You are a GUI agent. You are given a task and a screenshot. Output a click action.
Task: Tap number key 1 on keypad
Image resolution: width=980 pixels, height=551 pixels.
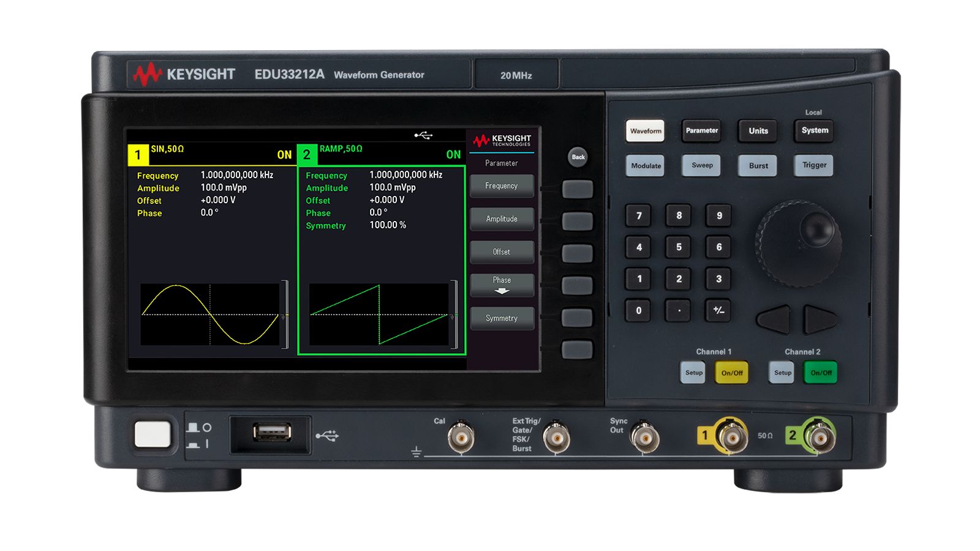point(638,279)
